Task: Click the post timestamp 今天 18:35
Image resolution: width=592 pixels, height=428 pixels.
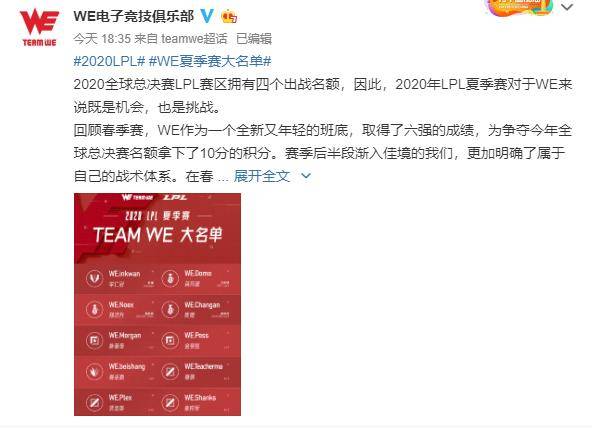Action: 102,39
